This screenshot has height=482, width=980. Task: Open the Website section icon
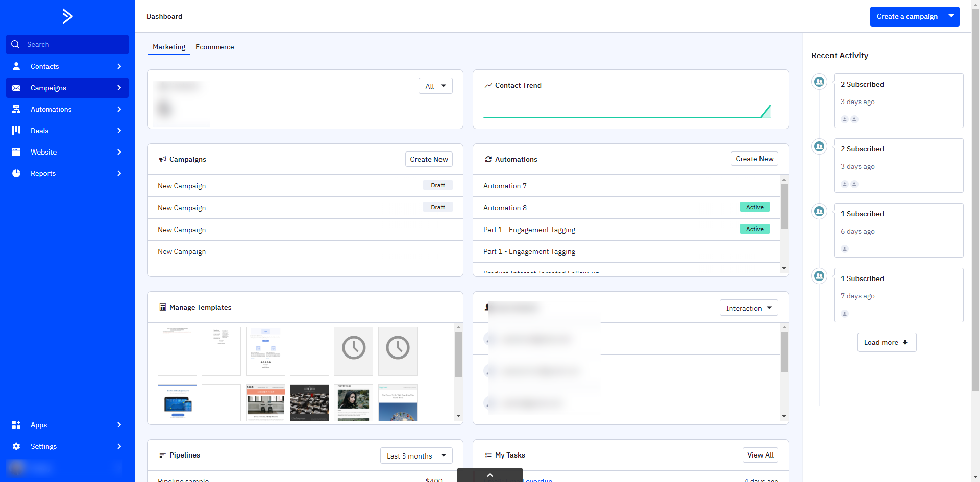(16, 152)
